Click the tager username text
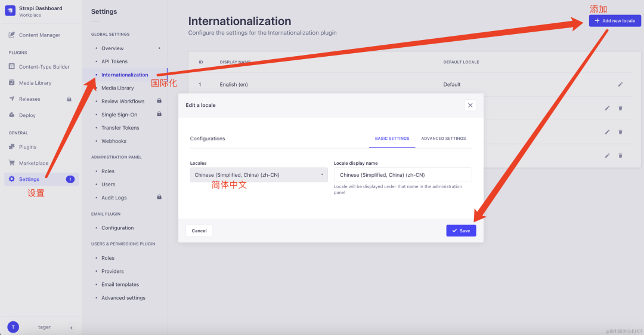This screenshot has height=335, width=644. point(44,327)
